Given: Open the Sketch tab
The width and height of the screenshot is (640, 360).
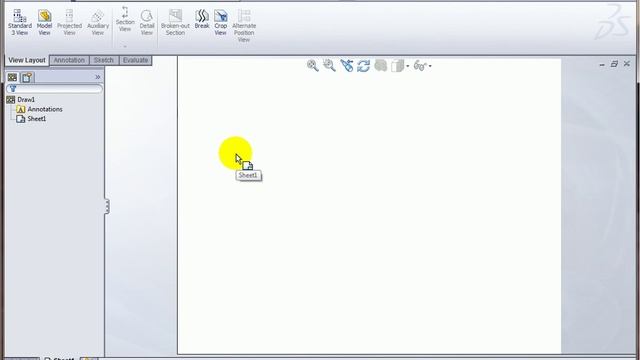Looking at the screenshot, I should [104, 60].
